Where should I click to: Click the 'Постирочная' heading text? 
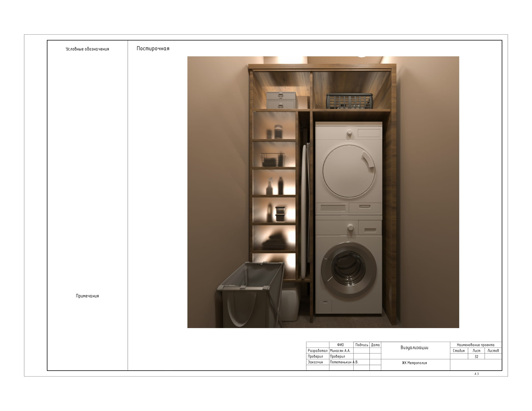coord(153,48)
